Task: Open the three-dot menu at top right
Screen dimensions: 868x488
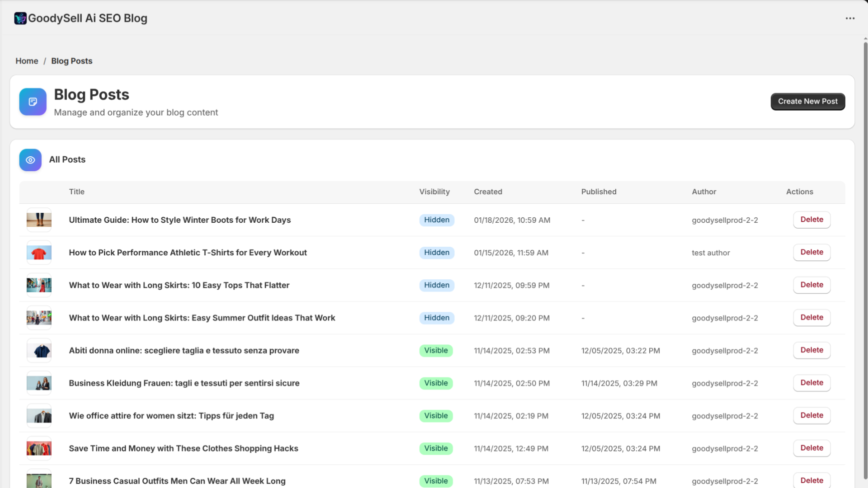Action: 850,18
